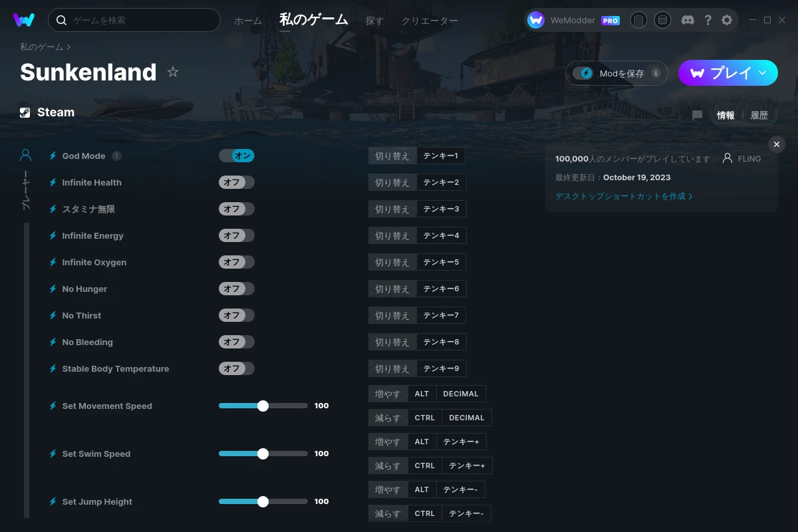Image resolution: width=798 pixels, height=532 pixels.
Task: Click the God Mode info icon
Action: [x=117, y=156]
